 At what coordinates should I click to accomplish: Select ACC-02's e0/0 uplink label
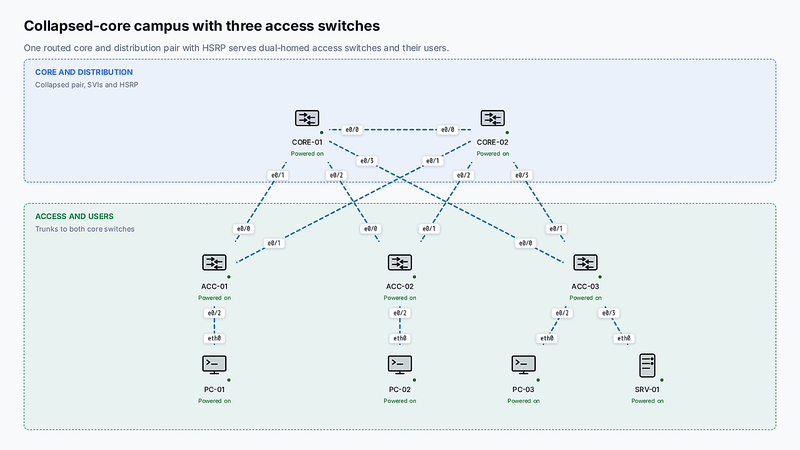pyautogui.click(x=370, y=229)
